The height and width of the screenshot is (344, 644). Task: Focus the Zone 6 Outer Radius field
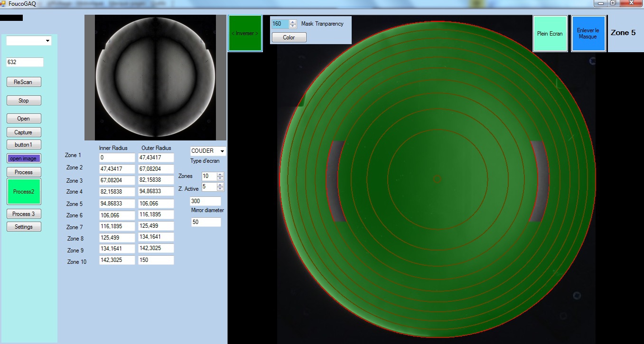click(156, 215)
